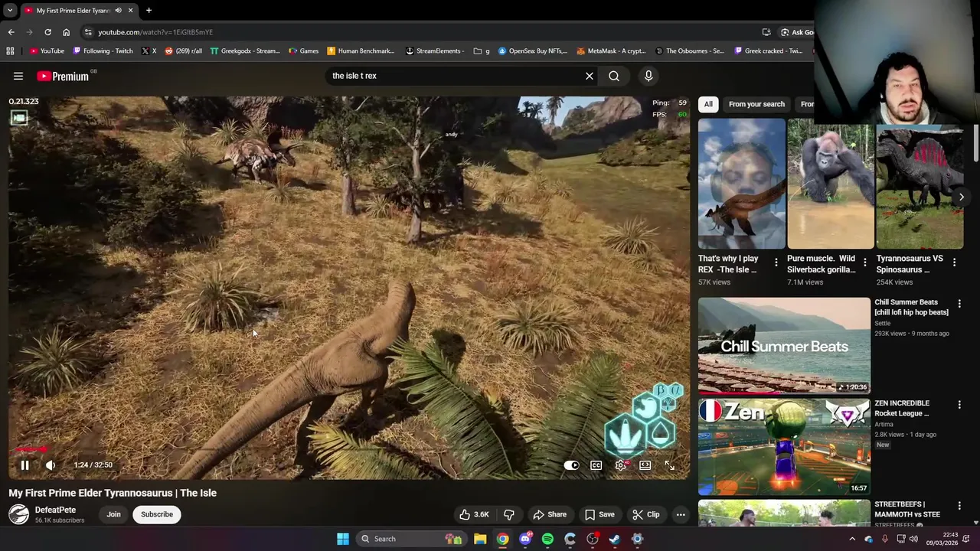
Task: Show next Shorts with the arrow
Action: [x=962, y=197]
